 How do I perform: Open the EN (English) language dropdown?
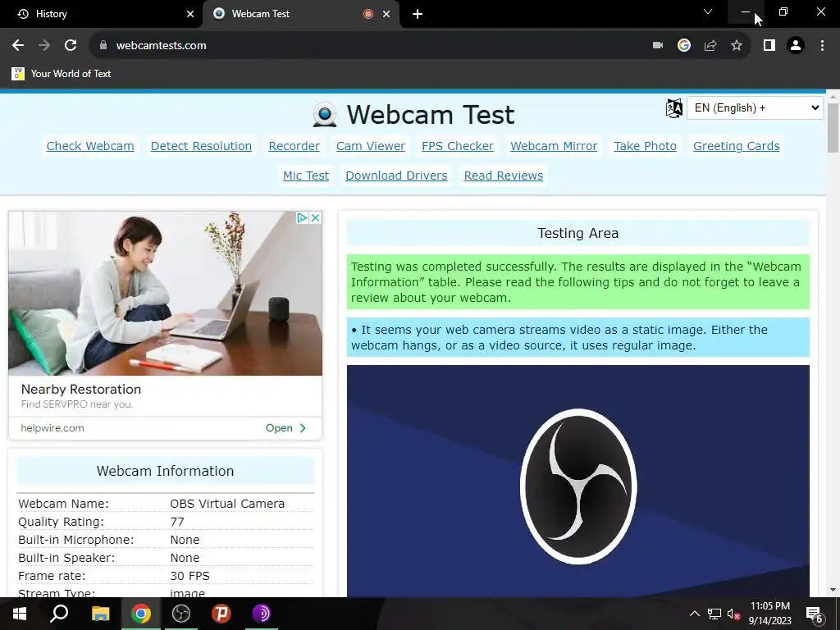click(755, 107)
